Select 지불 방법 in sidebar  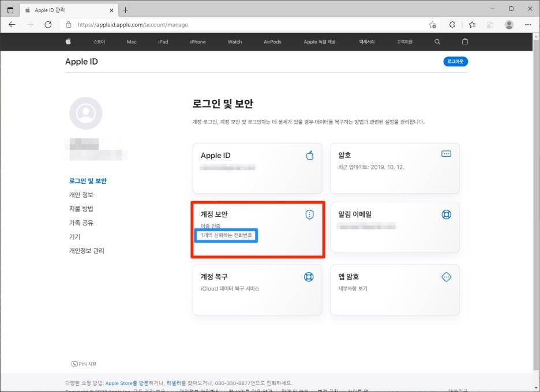81,209
